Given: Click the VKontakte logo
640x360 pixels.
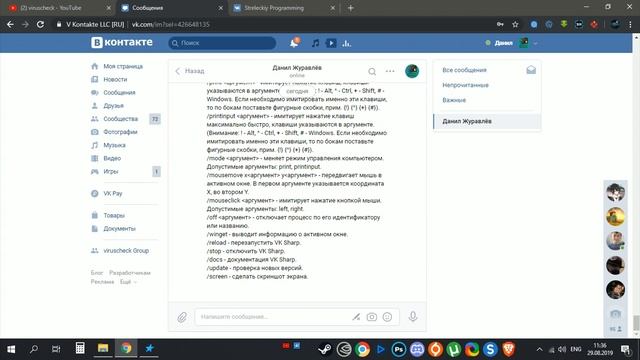Looking at the screenshot, I should point(122,42).
